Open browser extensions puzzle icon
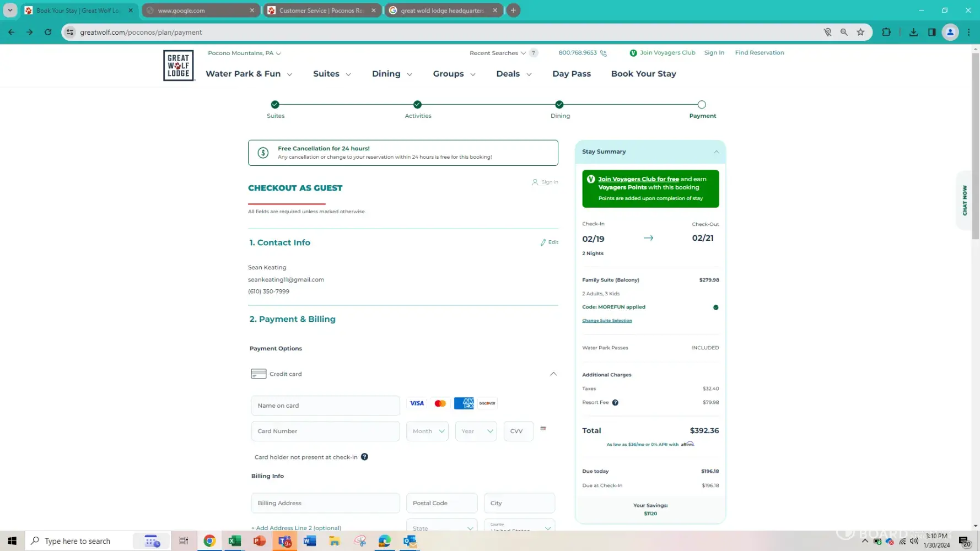 point(886,33)
